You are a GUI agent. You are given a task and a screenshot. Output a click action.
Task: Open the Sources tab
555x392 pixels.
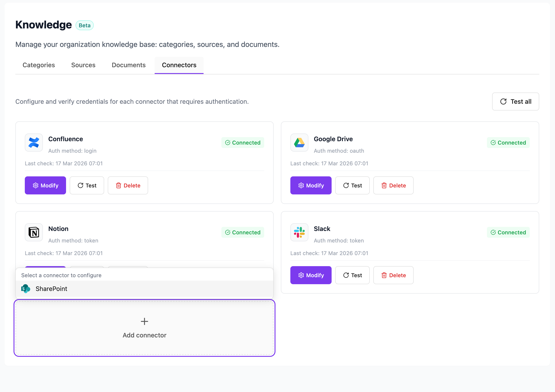tap(83, 65)
